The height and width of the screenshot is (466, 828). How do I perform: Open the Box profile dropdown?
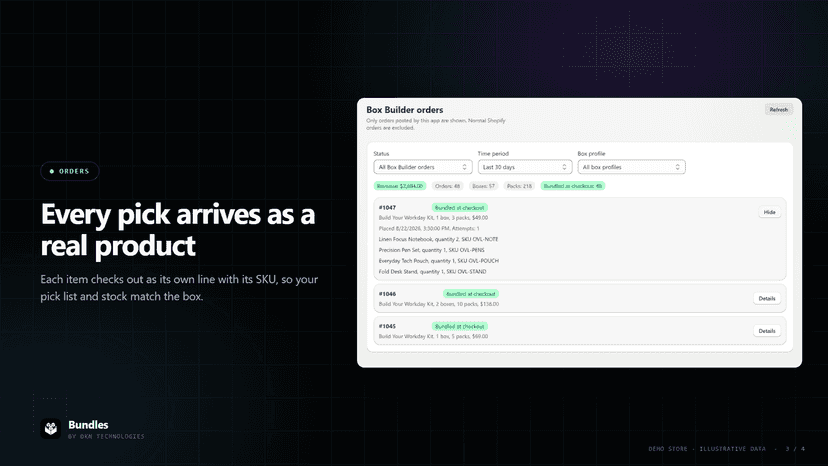[x=632, y=167]
